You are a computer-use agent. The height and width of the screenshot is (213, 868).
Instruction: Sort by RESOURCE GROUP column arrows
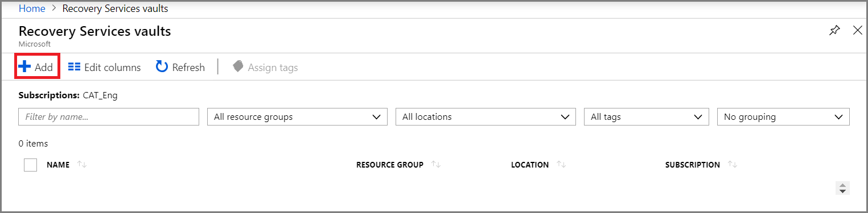coord(437,165)
